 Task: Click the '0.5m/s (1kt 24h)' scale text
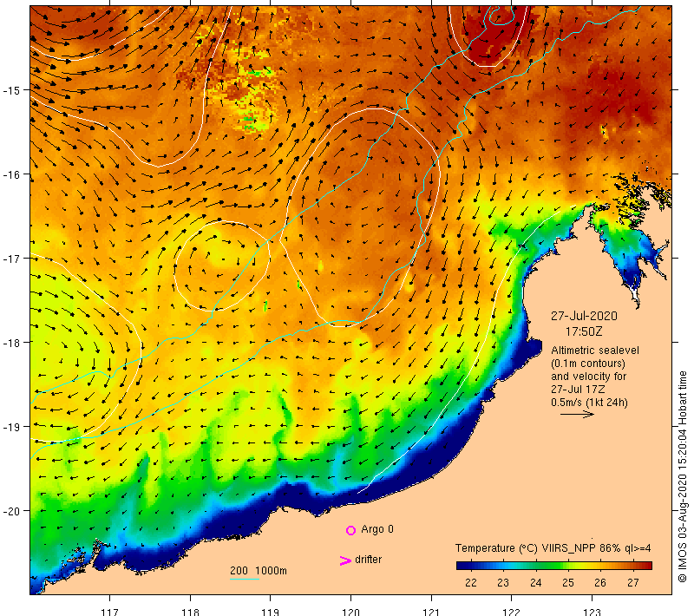click(589, 403)
